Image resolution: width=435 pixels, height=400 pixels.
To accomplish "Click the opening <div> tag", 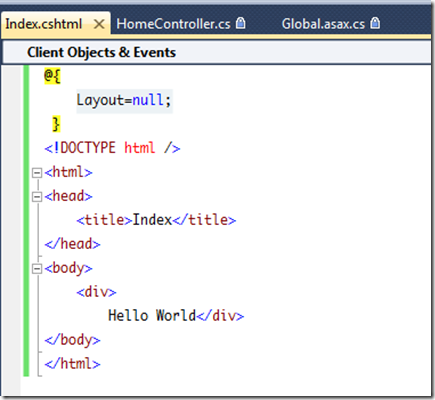I will coord(96,292).
